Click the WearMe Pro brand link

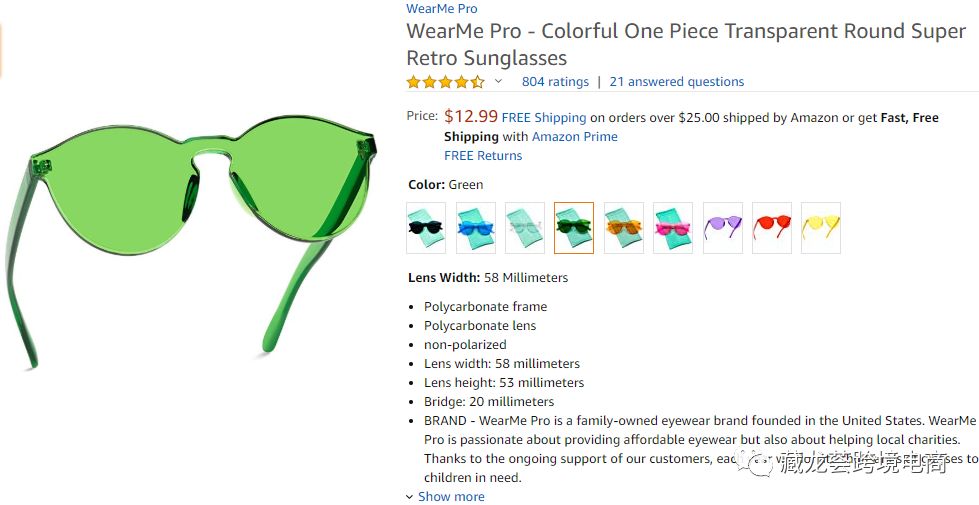click(x=442, y=9)
